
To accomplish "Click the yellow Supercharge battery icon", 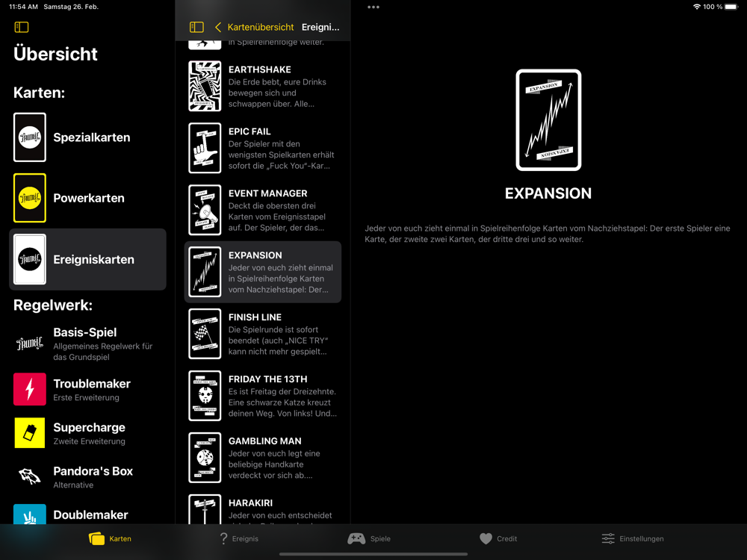I will (30, 433).
